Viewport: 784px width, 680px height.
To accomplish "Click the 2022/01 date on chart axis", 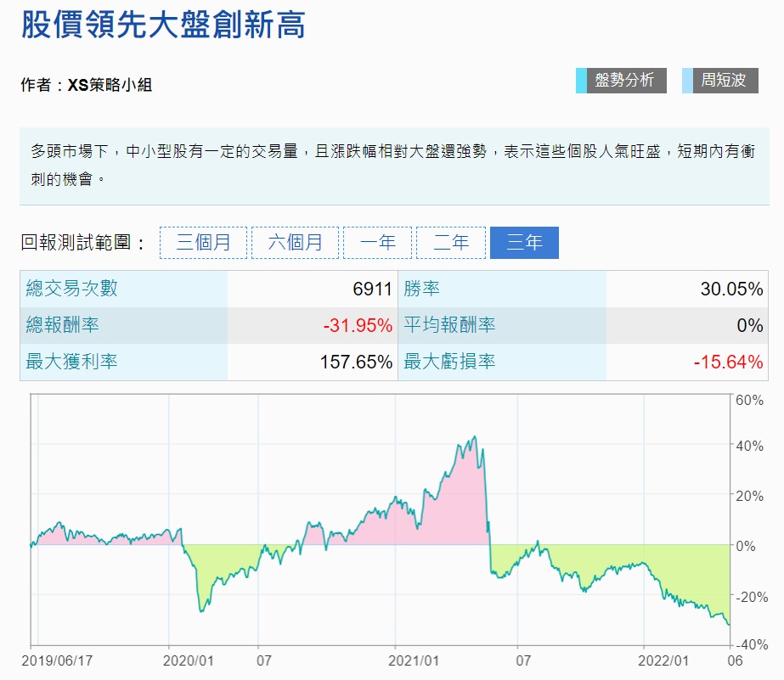I will (665, 660).
